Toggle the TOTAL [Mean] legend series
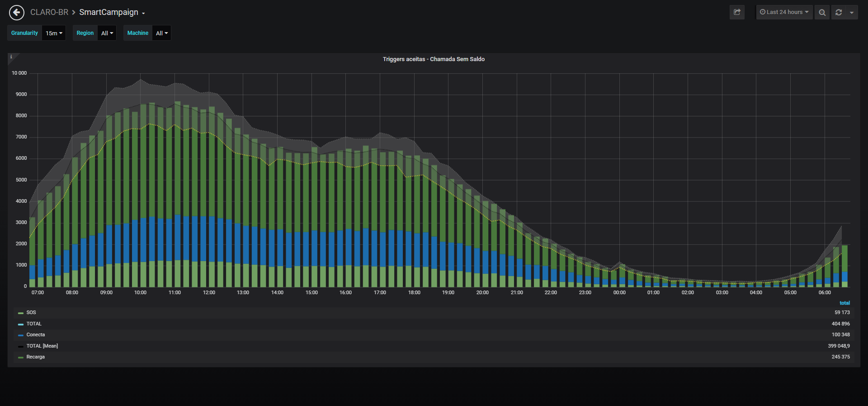The image size is (868, 406). click(42, 346)
